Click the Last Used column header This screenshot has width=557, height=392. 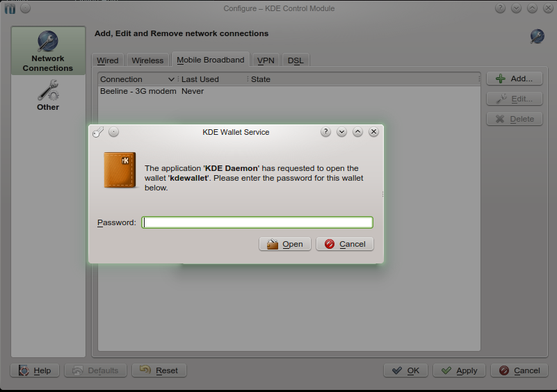pyautogui.click(x=213, y=79)
